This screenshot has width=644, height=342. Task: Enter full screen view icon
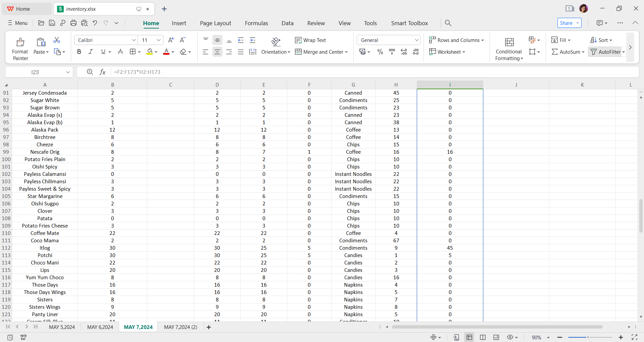tap(634, 337)
